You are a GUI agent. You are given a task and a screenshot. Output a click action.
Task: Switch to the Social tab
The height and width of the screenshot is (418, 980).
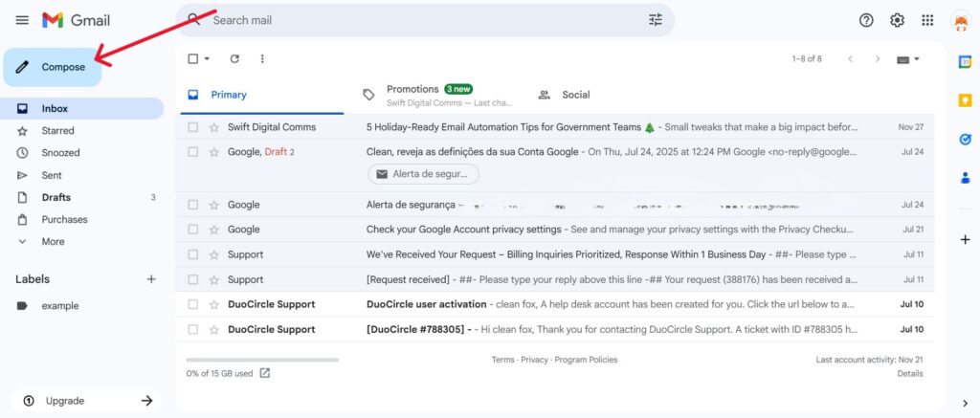(x=612, y=95)
